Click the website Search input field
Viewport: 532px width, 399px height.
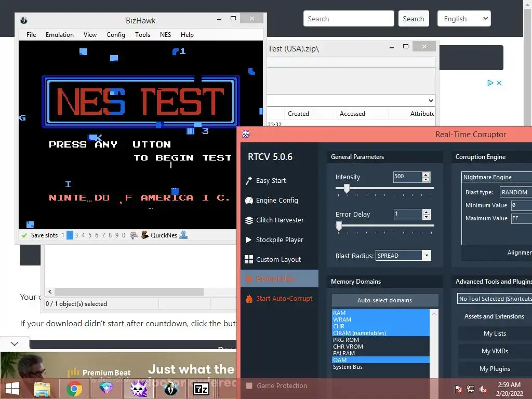coord(349,19)
